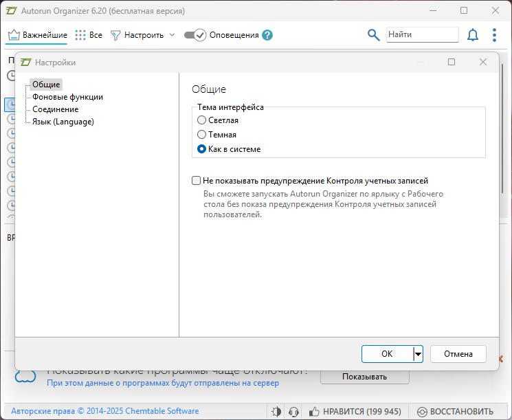Switch to the Важнейшие tab
The image size is (512, 420).
(x=38, y=35)
